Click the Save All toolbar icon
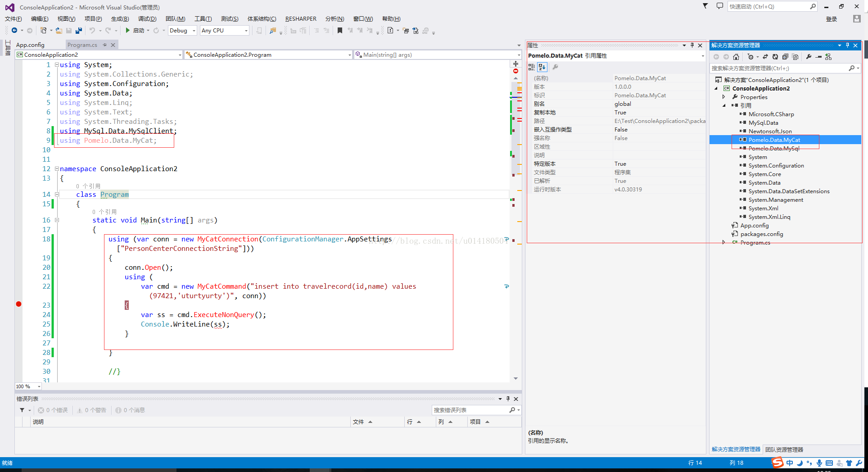This screenshot has height=472, width=868. point(79,30)
